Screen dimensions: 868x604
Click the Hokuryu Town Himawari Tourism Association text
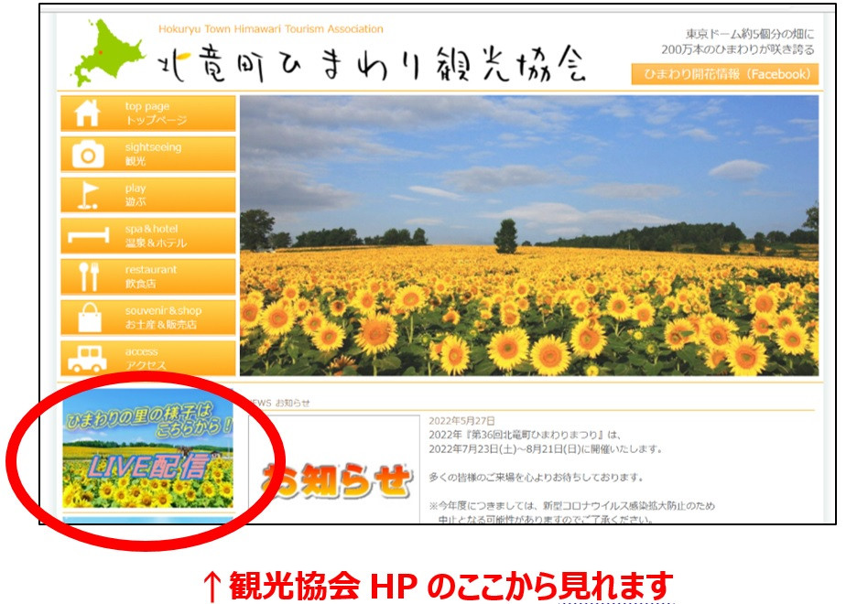coord(271,28)
